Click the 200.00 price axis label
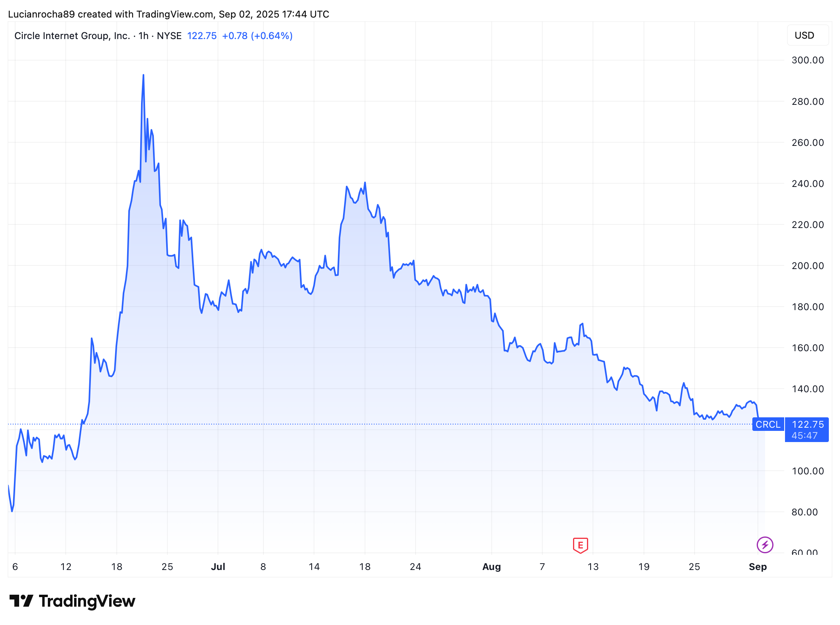Viewport: 840px width, 625px height. (x=807, y=265)
